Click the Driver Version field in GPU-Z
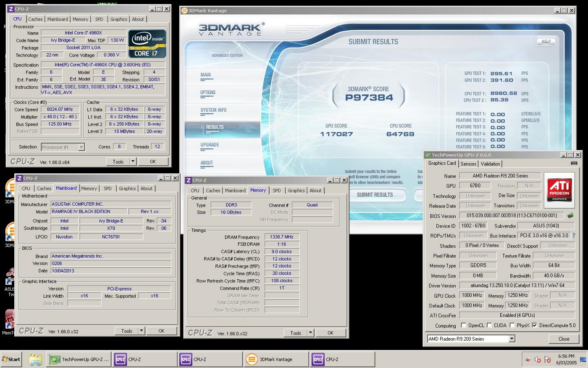588x368 pixels. pos(517,285)
